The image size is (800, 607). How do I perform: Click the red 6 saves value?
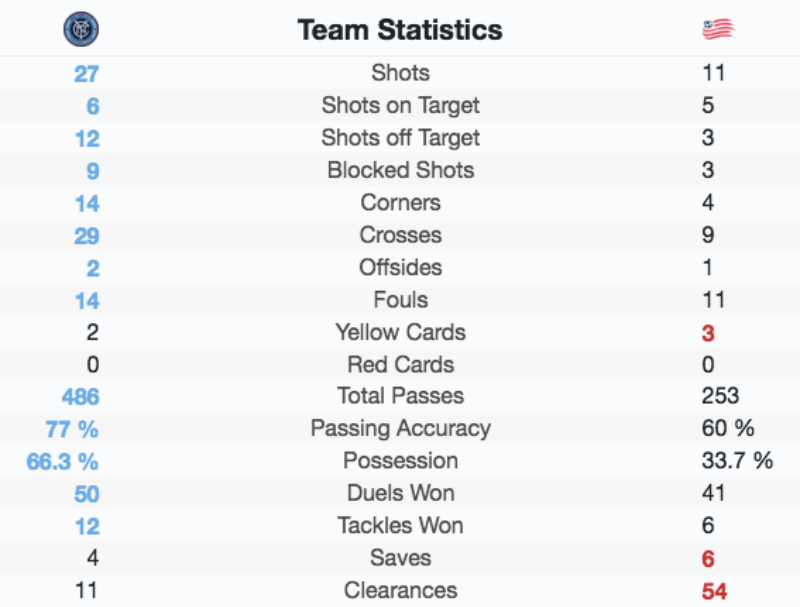708,559
